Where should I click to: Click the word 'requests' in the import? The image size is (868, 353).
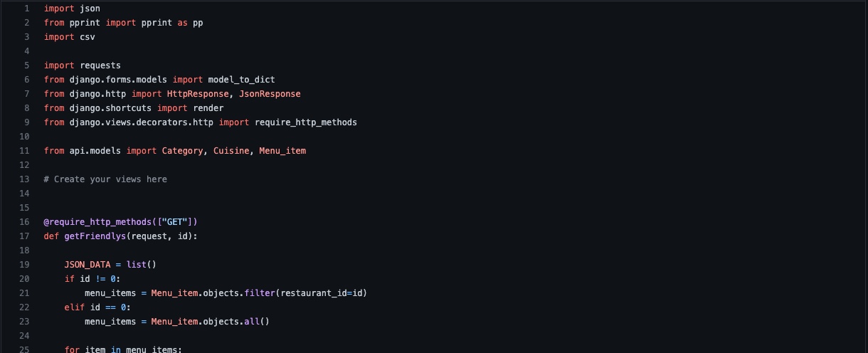pos(100,65)
